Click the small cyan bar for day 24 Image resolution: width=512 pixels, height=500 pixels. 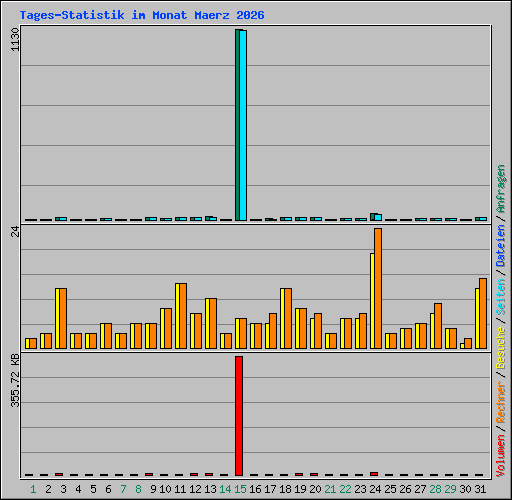(378, 218)
